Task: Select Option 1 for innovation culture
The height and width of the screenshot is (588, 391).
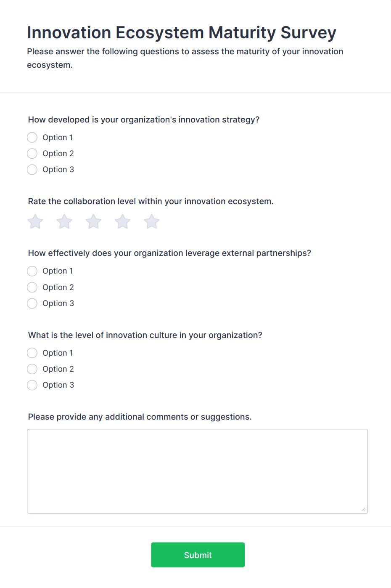Action: coord(32,353)
